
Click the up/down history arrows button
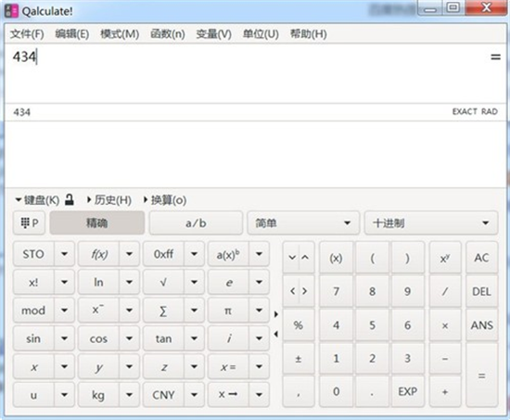tap(299, 258)
